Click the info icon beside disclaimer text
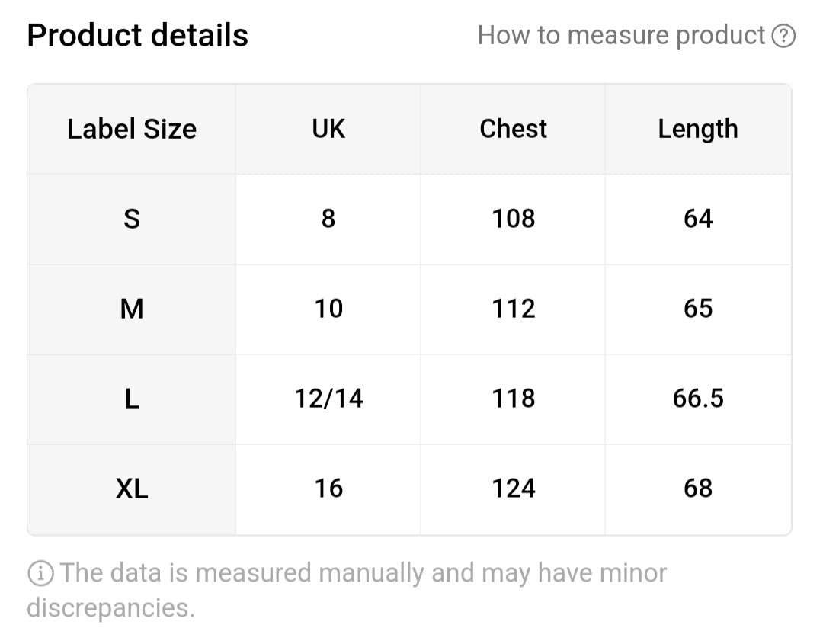The image size is (823, 644). [x=40, y=573]
